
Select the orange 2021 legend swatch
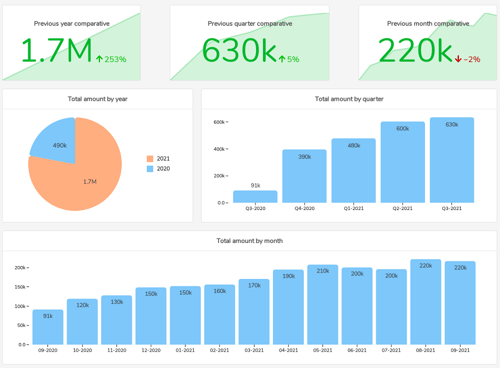[150, 159]
